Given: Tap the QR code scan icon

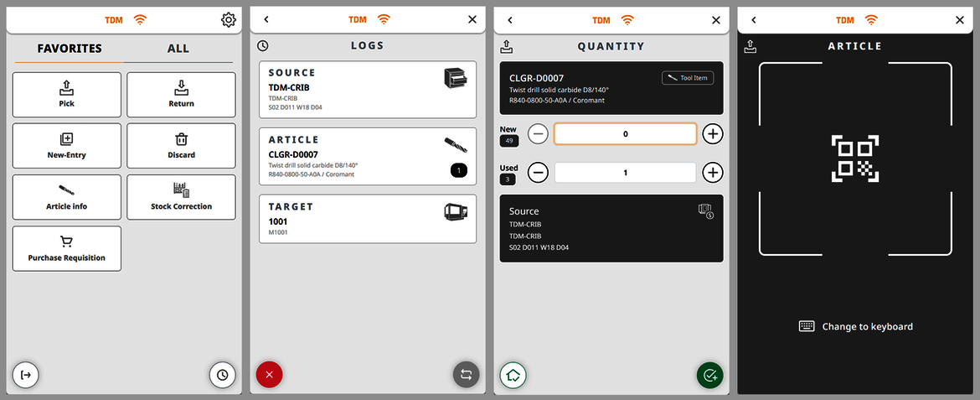Looking at the screenshot, I should [x=855, y=158].
